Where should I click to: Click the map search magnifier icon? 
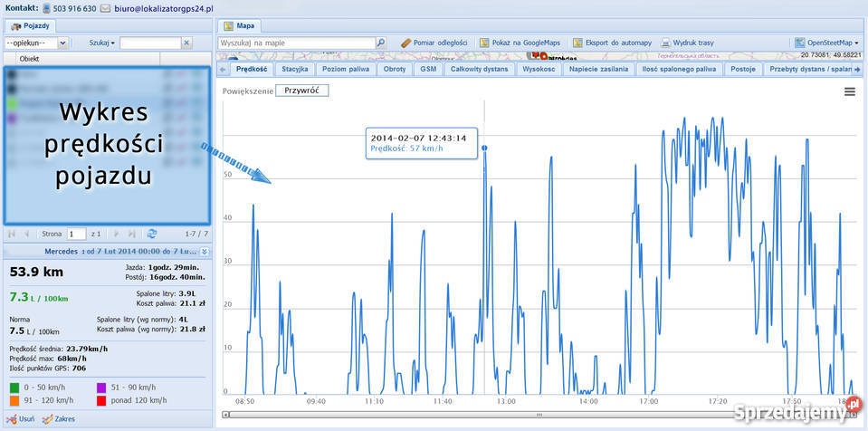pyautogui.click(x=381, y=43)
